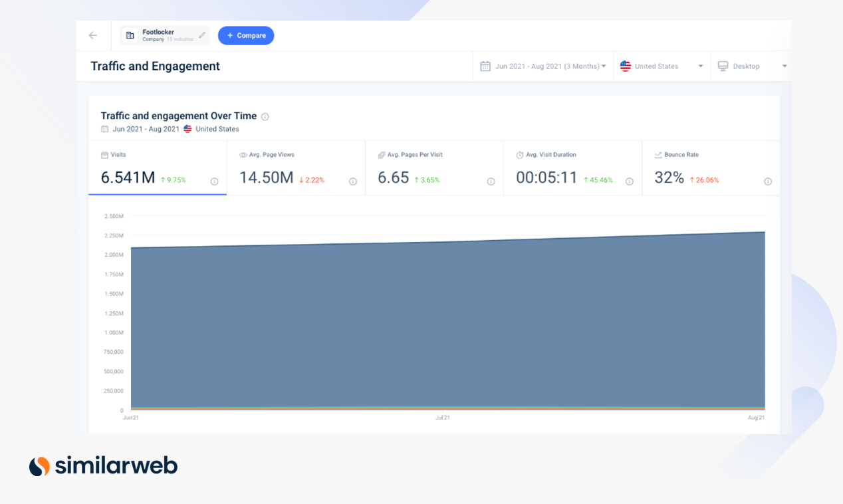Viewport: 843px width, 504px height.
Task: Click the clock icon beside Avg. Visit Duration
Action: [x=520, y=155]
